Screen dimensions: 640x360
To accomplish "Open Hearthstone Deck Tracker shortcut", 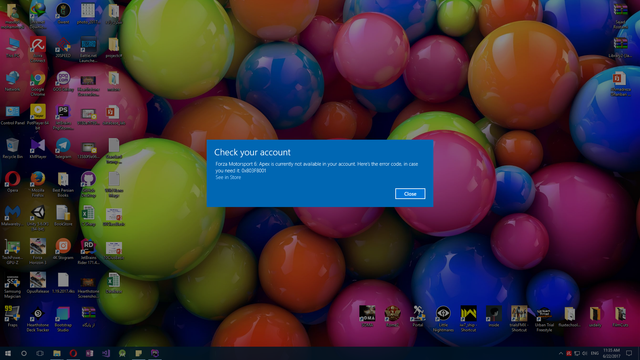I will pos(38,319).
